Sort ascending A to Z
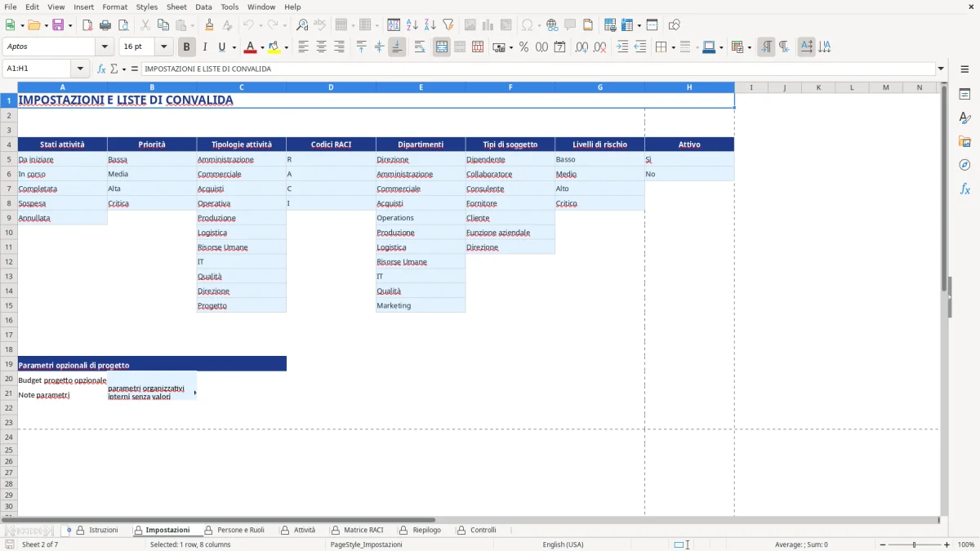 (x=412, y=25)
